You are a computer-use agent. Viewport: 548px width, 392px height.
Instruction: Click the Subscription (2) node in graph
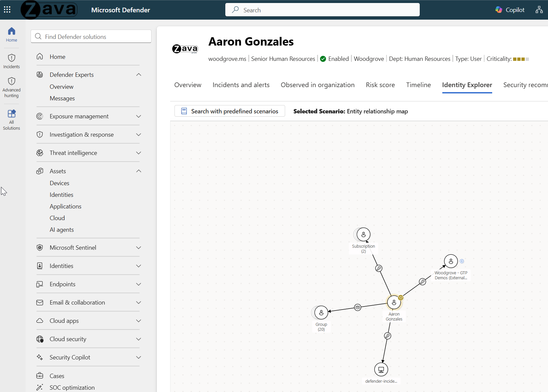tap(364, 234)
